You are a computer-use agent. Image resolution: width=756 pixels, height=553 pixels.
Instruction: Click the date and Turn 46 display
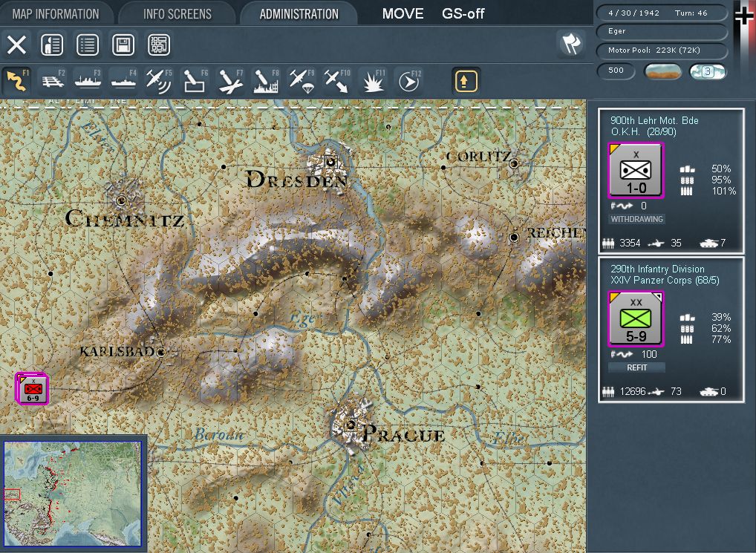click(x=661, y=13)
